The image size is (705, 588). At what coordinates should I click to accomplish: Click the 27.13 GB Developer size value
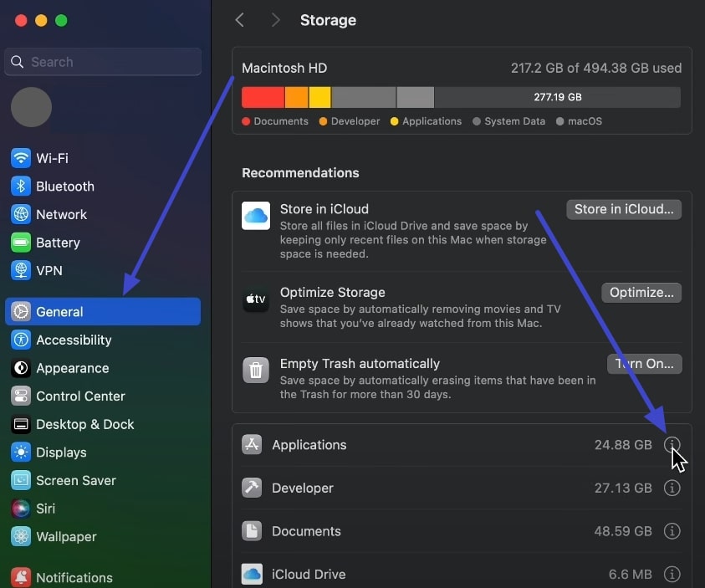[x=623, y=488]
